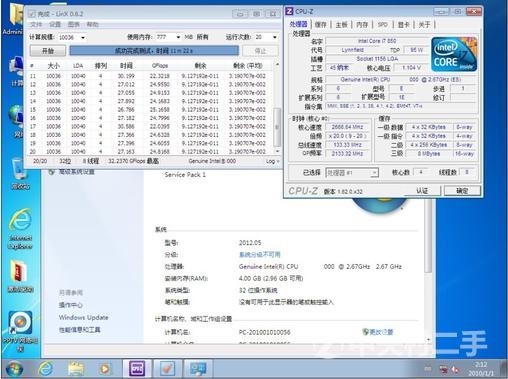508x379 pixels.
Task: Open 性能信息和工具 link
Action: pyautogui.click(x=80, y=330)
